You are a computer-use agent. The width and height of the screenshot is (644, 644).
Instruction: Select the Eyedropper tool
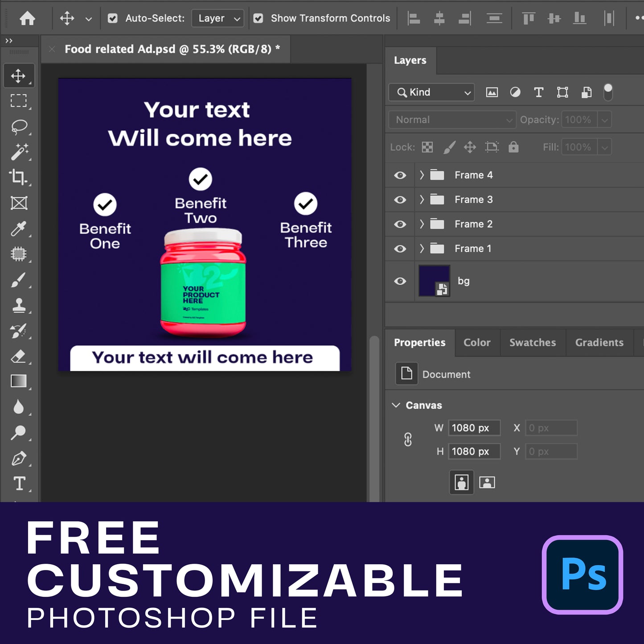click(x=19, y=229)
